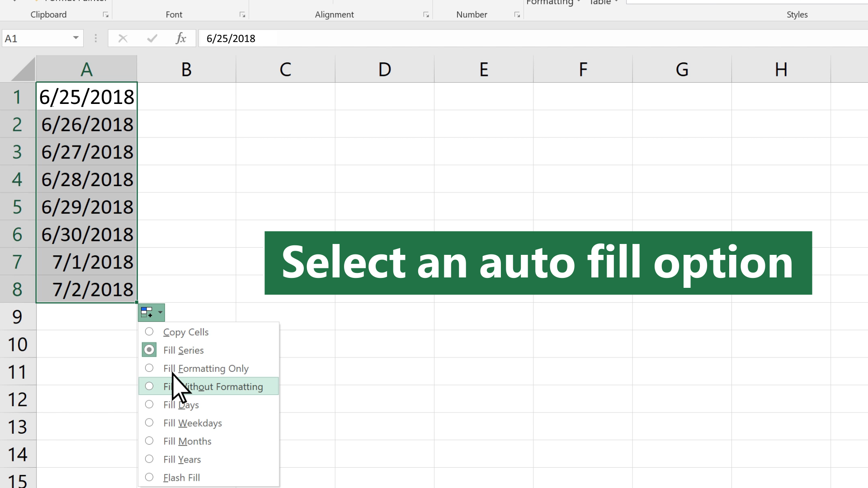Open Number format dialog launcher
Viewport: 868px width, 488px height.
click(517, 15)
